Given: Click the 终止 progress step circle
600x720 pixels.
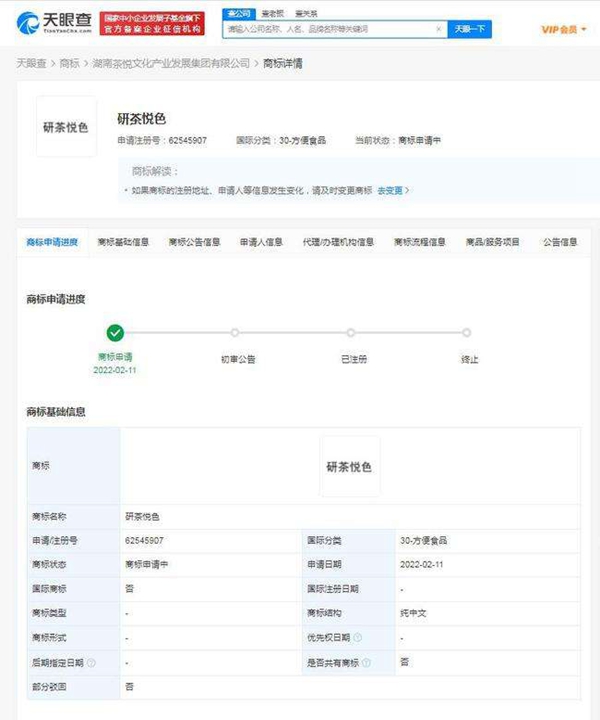Looking at the screenshot, I should point(466,332).
